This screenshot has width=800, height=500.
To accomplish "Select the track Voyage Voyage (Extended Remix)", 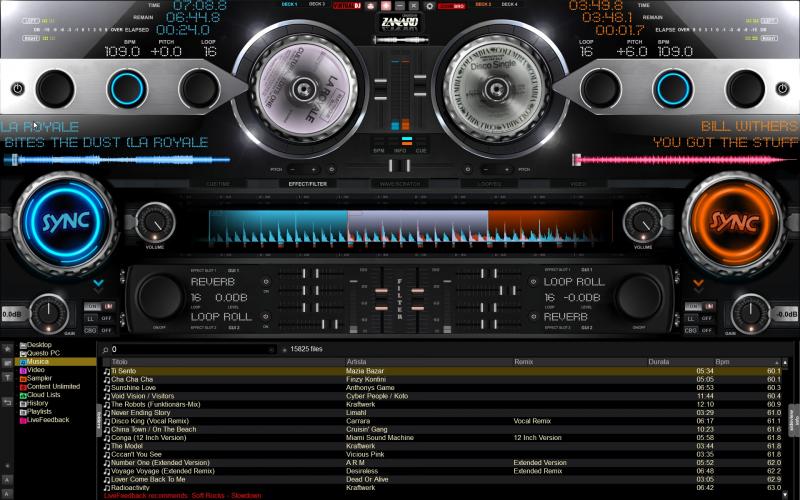I will [x=443, y=471].
